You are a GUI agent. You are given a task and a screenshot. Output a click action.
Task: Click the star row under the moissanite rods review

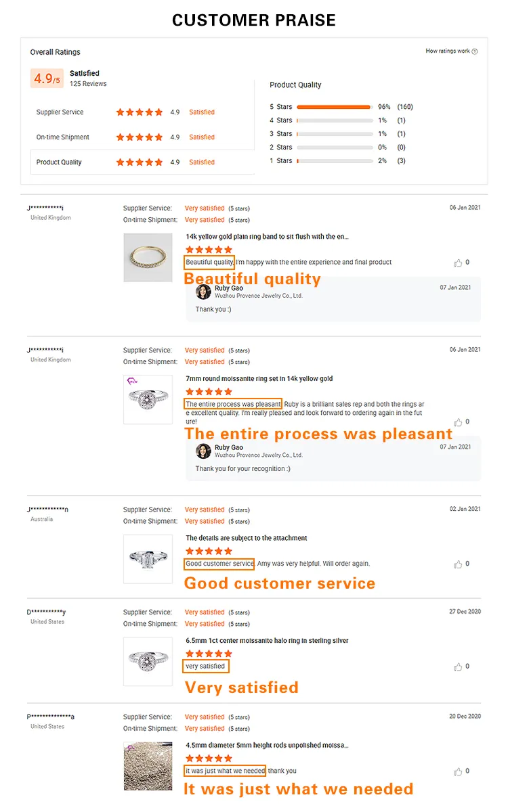click(207, 758)
